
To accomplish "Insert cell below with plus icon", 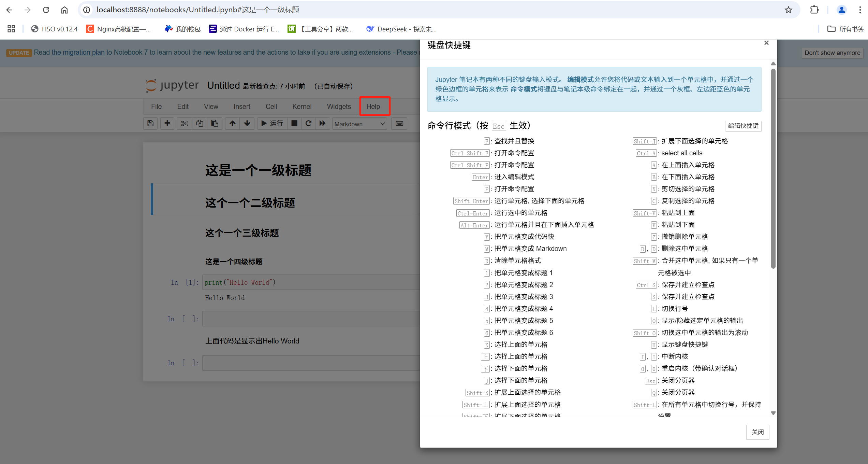I will pyautogui.click(x=167, y=124).
